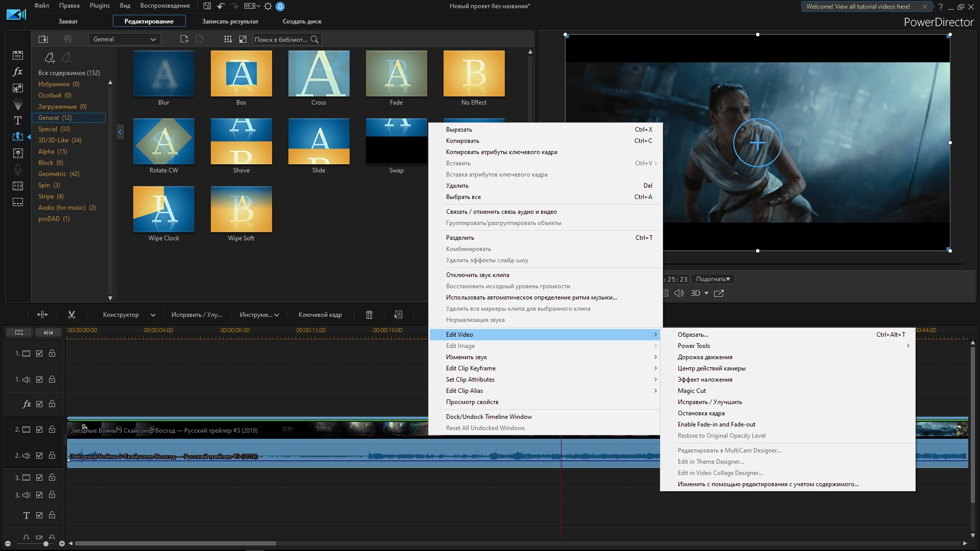Viewport: 980px width, 551px height.
Task: Click the timeline zoom slider handle
Action: pos(45,544)
